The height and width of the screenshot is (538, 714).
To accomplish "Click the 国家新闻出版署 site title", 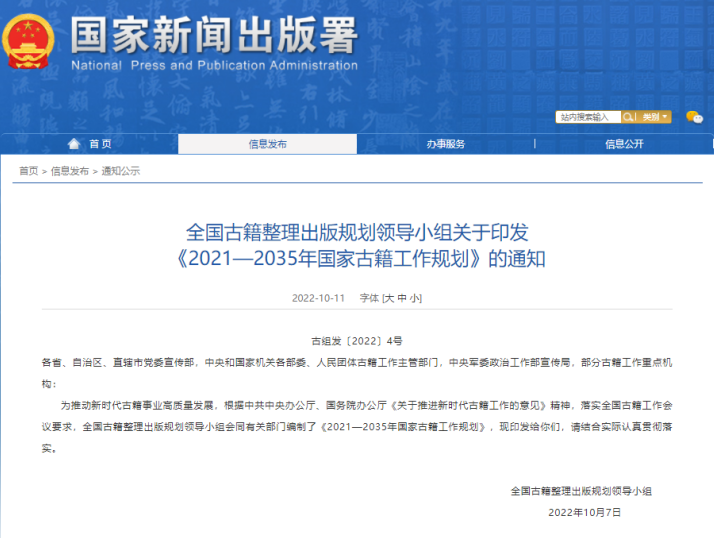I will 214,35.
